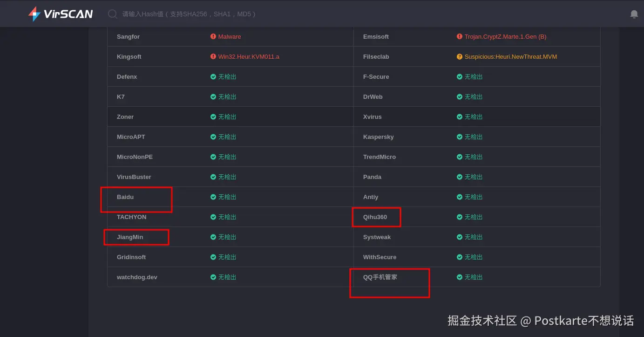Click the green check icon in K7 row
The height and width of the screenshot is (337, 644).
[x=213, y=96]
